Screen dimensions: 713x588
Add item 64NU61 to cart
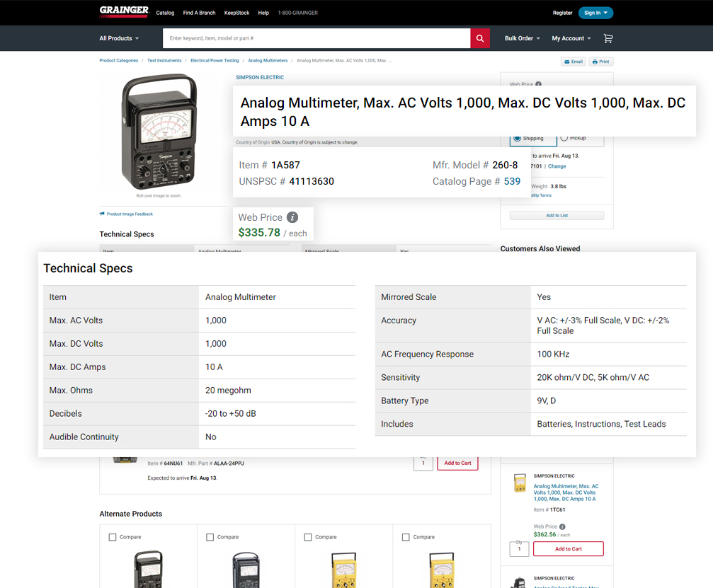[x=457, y=463]
